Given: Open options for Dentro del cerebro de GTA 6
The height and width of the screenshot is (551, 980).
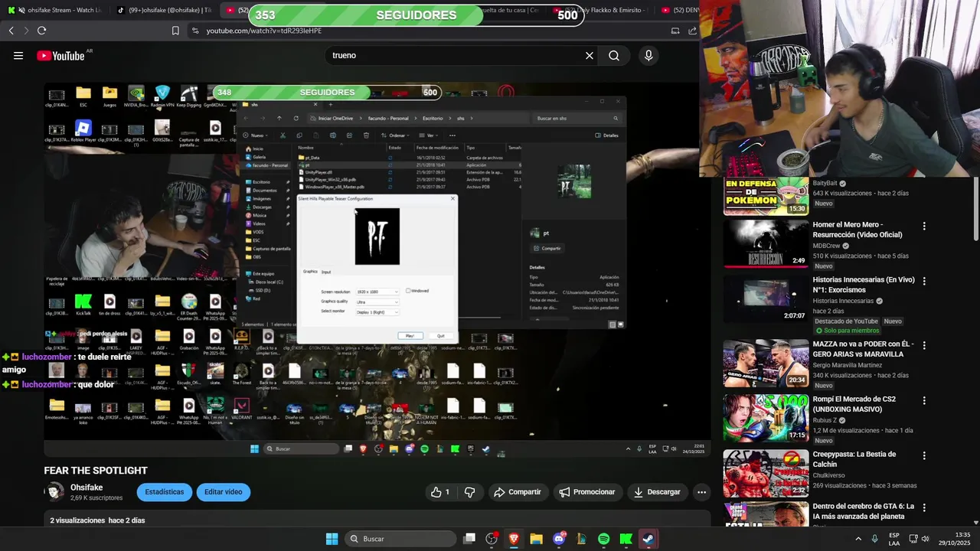Looking at the screenshot, I should (924, 507).
